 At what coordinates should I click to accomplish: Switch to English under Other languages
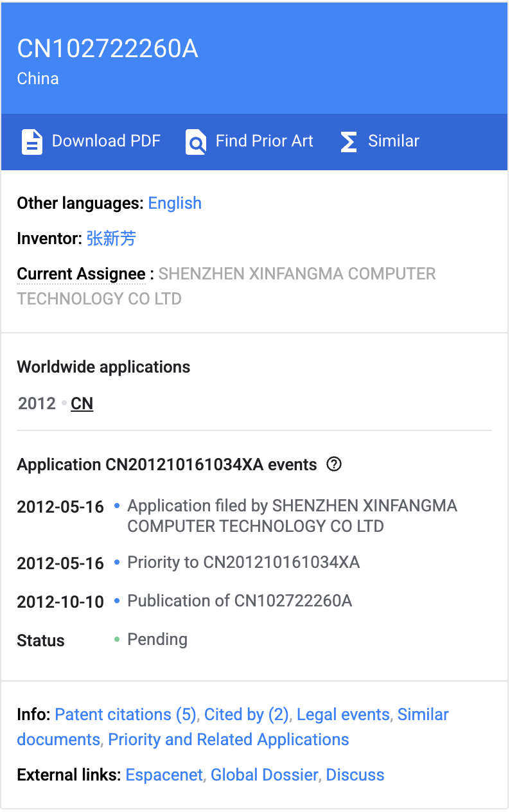point(175,203)
